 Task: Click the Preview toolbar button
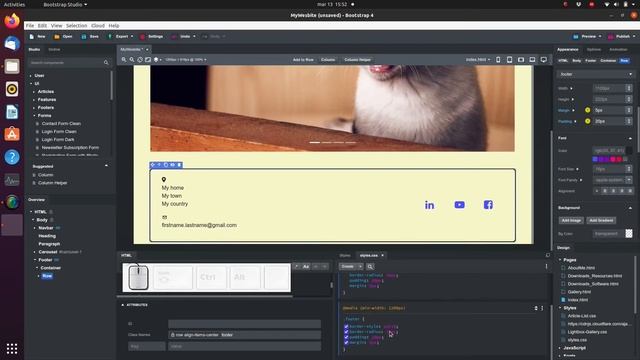tap(586, 36)
